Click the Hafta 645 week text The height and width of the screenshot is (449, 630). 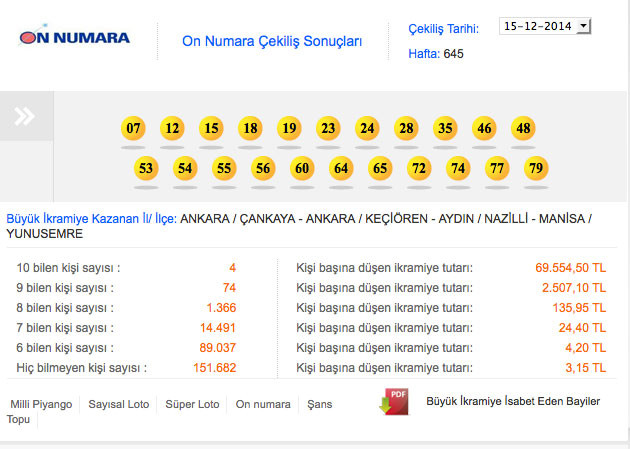(x=436, y=54)
